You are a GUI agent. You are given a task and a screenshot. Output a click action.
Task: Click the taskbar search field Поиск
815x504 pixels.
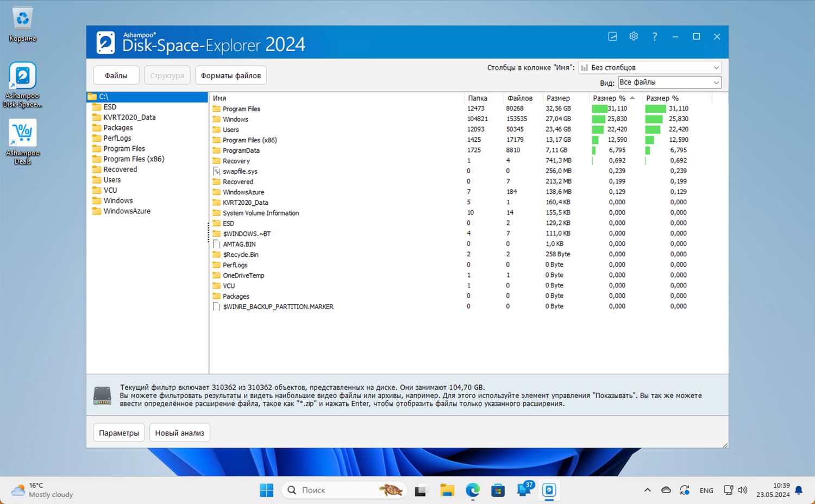(344, 490)
